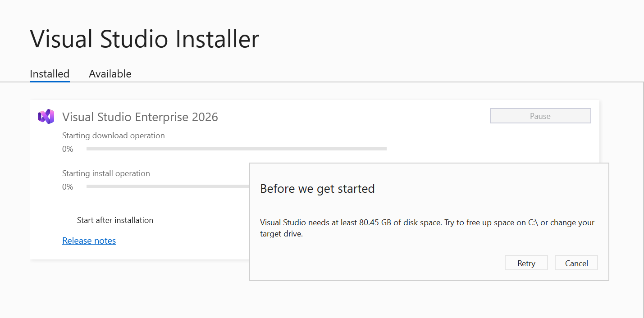
Task: Click the Visual Studio Enterprise 2026 product icon
Action: (x=46, y=116)
